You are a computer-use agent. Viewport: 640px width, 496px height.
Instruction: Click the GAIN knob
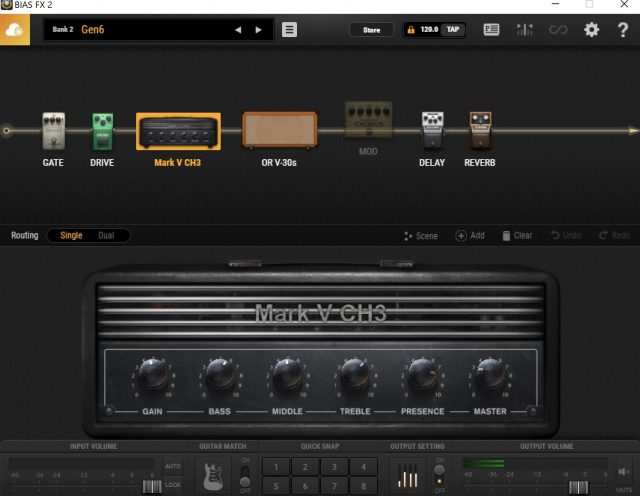click(153, 376)
